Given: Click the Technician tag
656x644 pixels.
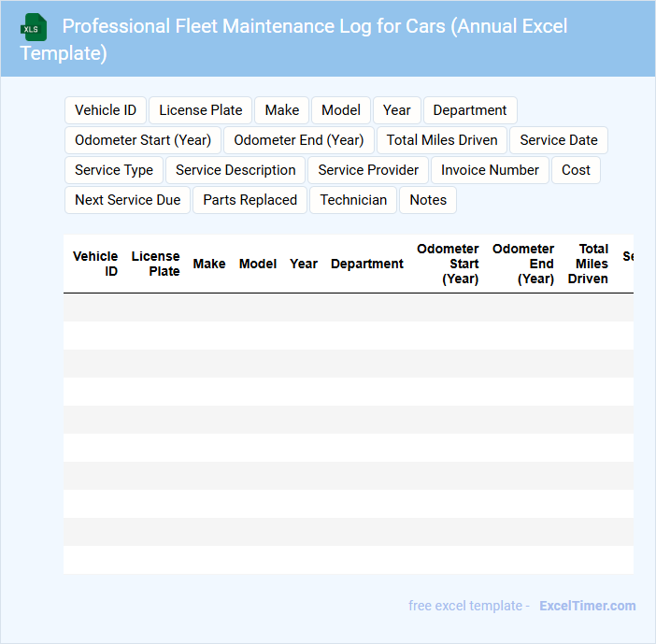Looking at the screenshot, I should click(353, 200).
